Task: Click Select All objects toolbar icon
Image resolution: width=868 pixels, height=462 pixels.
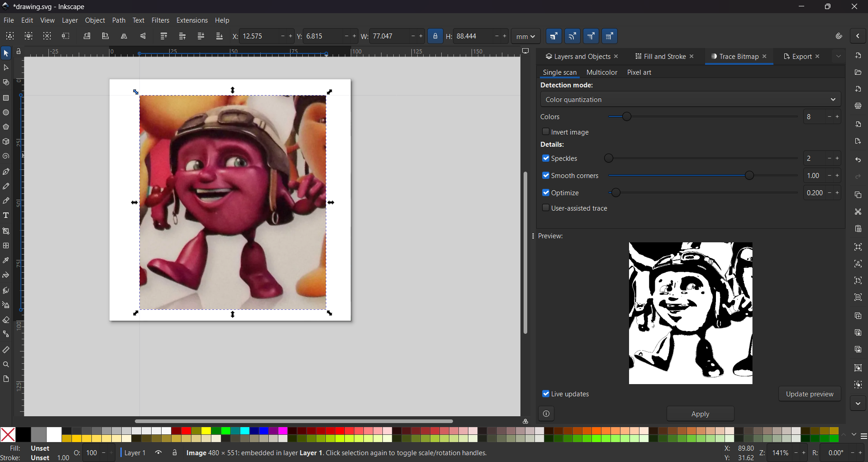Action: point(10,36)
